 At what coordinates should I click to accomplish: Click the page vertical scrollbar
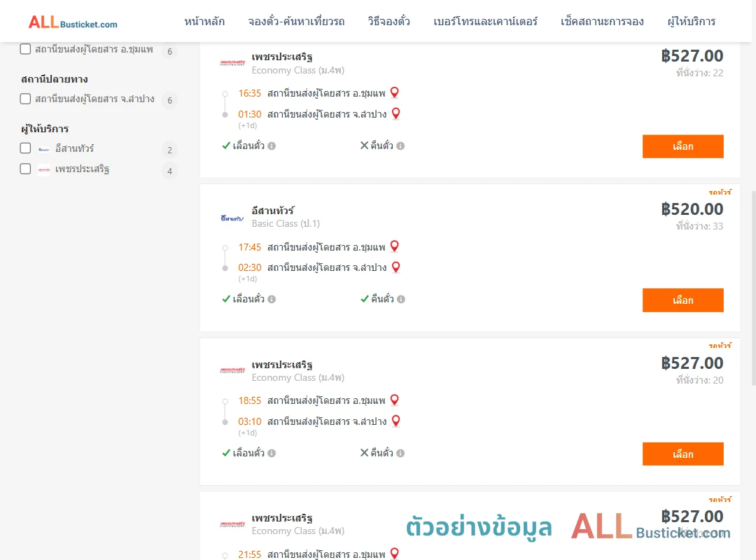click(753, 288)
